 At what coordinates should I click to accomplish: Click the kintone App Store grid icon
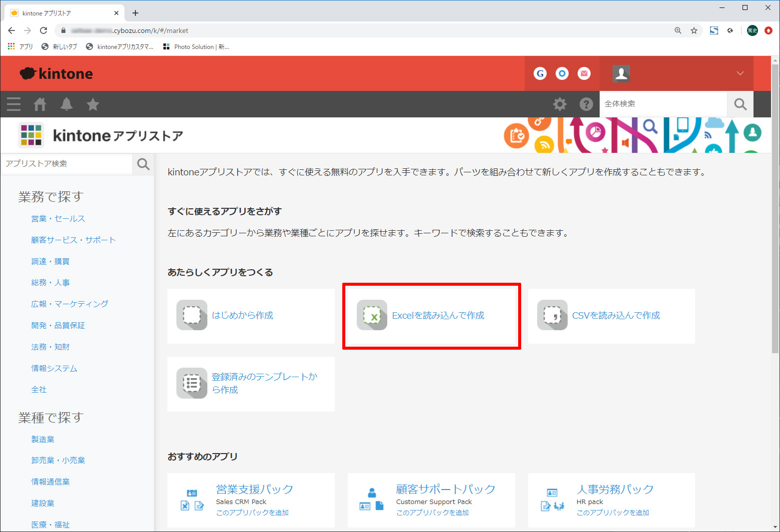(x=31, y=135)
